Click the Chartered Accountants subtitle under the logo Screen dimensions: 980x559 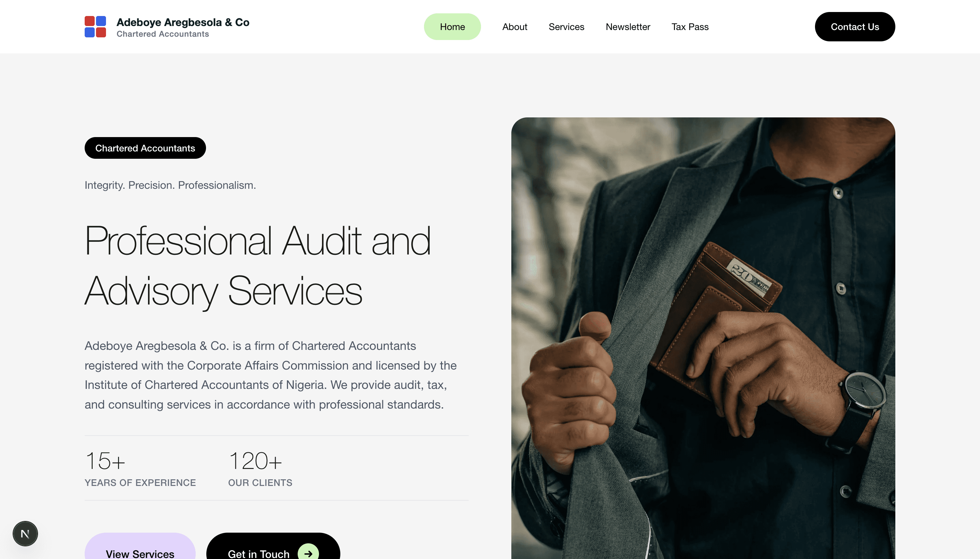pos(163,34)
